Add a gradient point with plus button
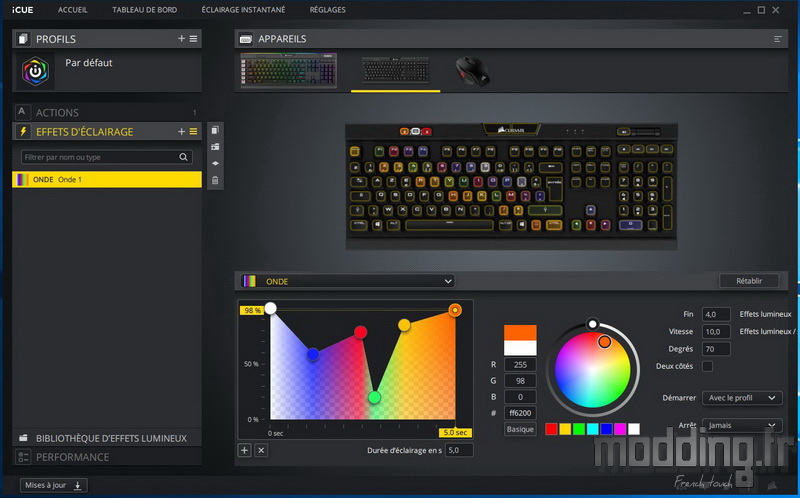 point(244,451)
